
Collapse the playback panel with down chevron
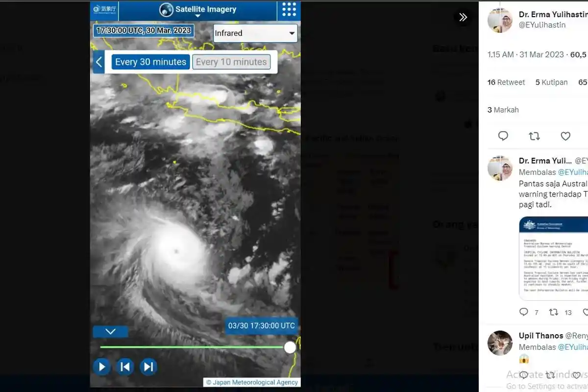(110, 332)
